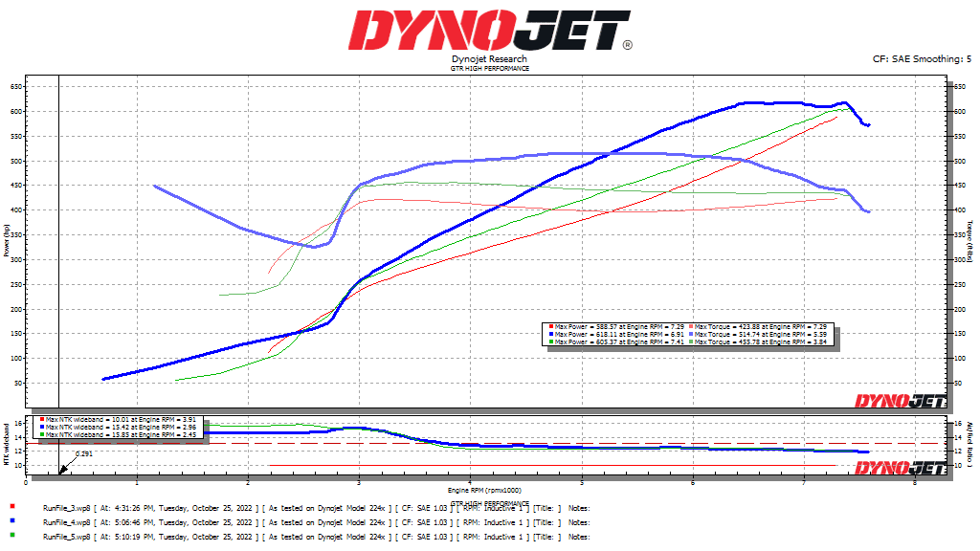Click the large Dynojet logo at the top
The image size is (980, 551).
coord(490,30)
